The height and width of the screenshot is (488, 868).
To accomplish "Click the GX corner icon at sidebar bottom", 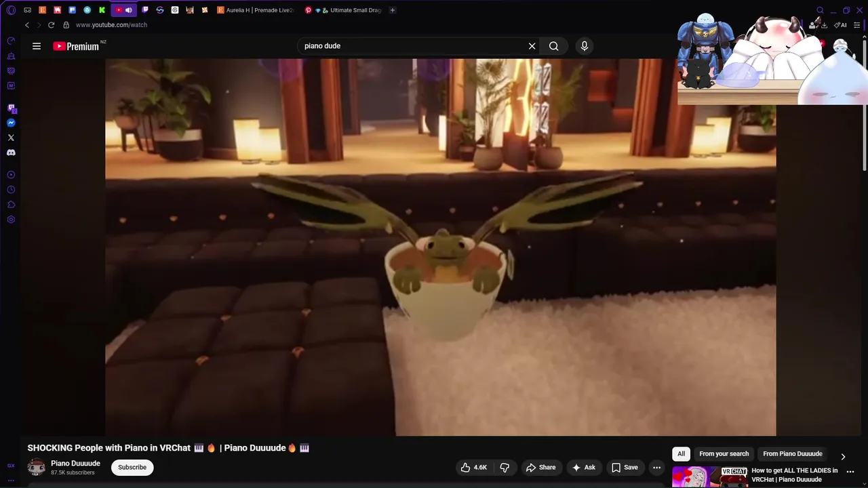I will pos(11,466).
